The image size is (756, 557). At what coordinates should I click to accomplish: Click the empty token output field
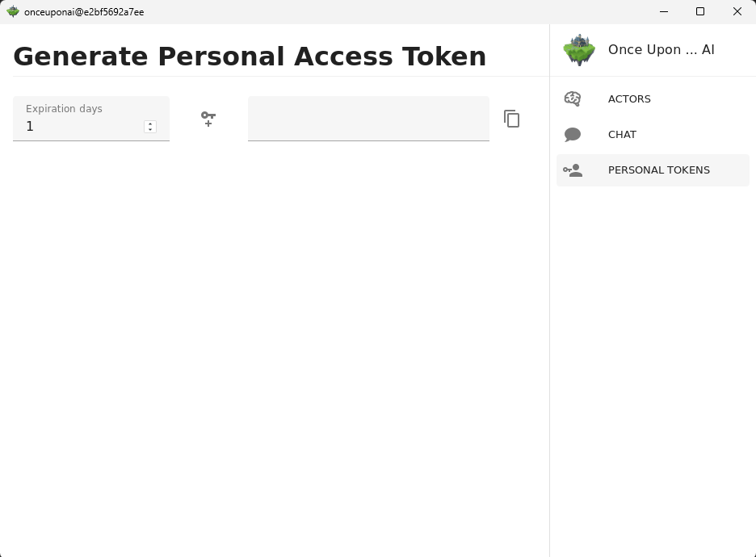point(368,119)
